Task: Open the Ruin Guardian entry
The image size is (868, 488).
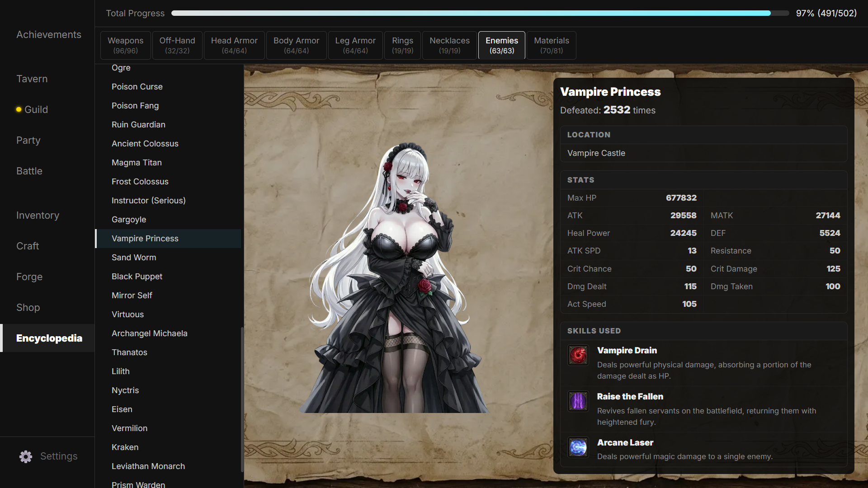Action: pyautogui.click(x=168, y=125)
